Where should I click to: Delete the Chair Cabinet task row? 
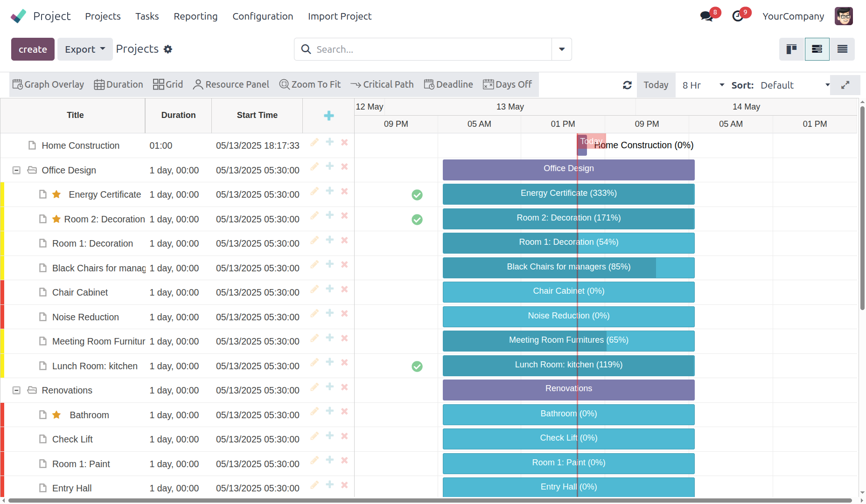point(344,289)
